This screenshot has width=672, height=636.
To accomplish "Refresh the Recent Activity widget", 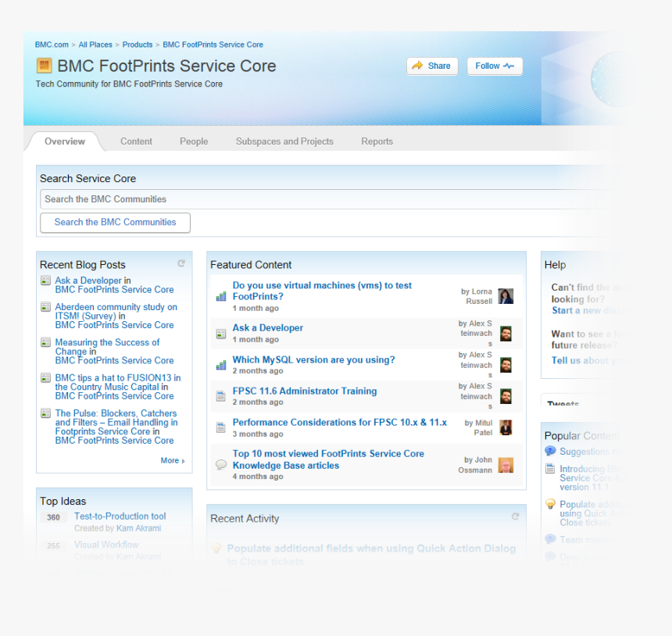I will (516, 517).
